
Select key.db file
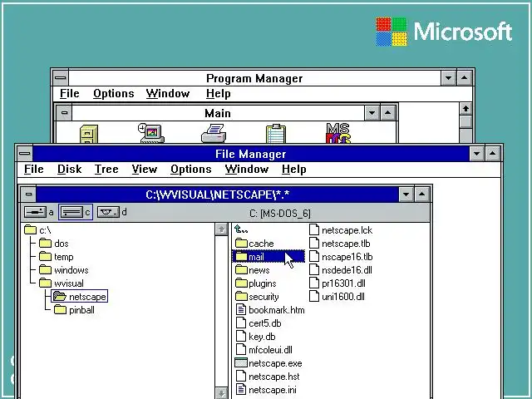click(x=255, y=337)
